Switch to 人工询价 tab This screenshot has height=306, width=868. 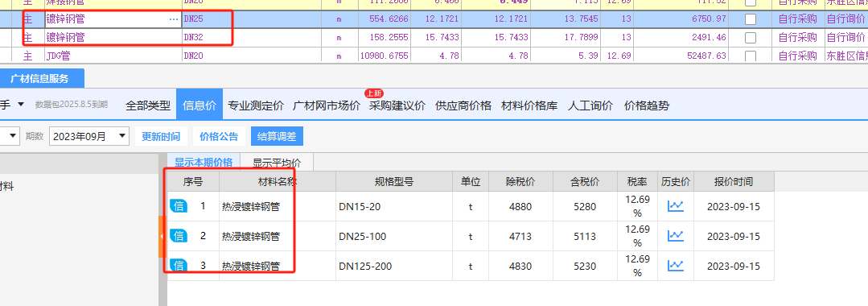590,105
